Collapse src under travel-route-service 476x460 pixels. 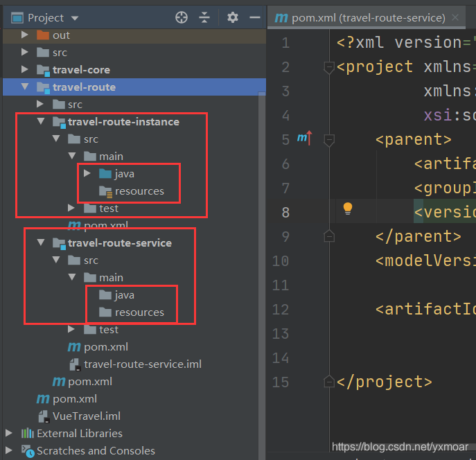coord(56,260)
